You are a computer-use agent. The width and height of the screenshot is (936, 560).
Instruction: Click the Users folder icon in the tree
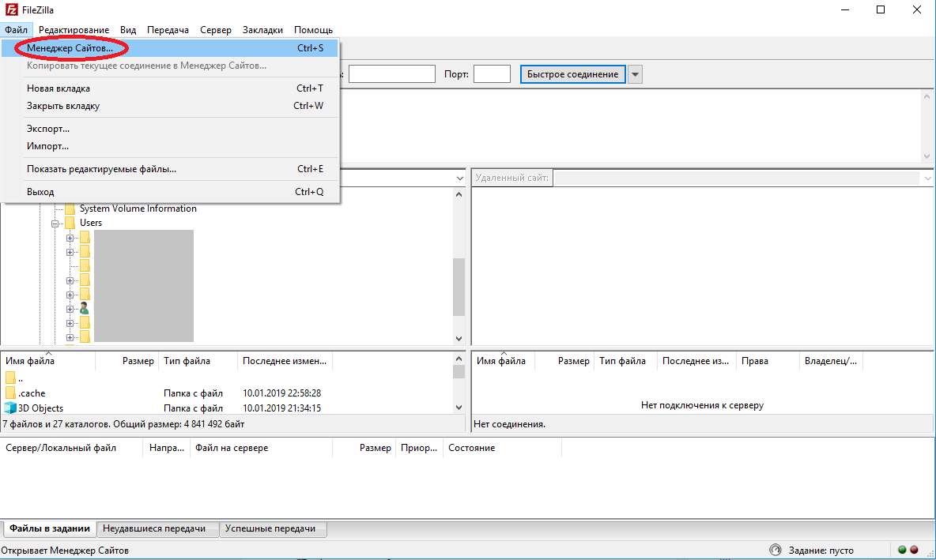(70, 223)
